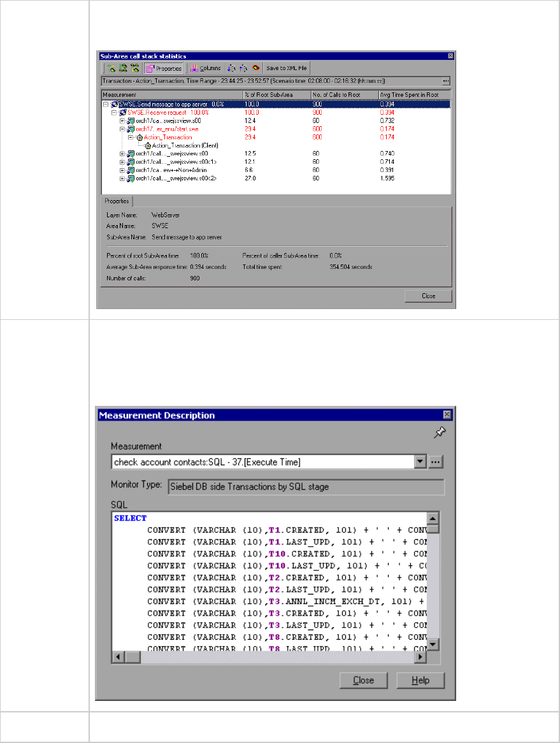Click the Measurement combo box text field
The height and width of the screenshot is (743, 560).
point(263,462)
